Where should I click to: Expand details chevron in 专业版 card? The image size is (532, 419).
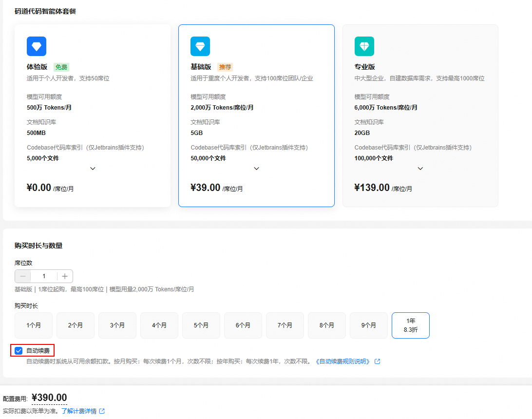point(420,168)
